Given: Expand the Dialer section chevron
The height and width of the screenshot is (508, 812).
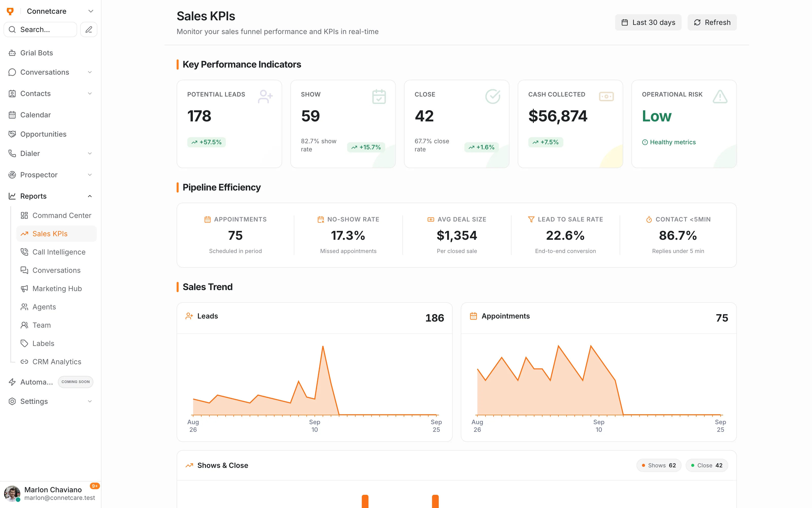Looking at the screenshot, I should 90,153.
